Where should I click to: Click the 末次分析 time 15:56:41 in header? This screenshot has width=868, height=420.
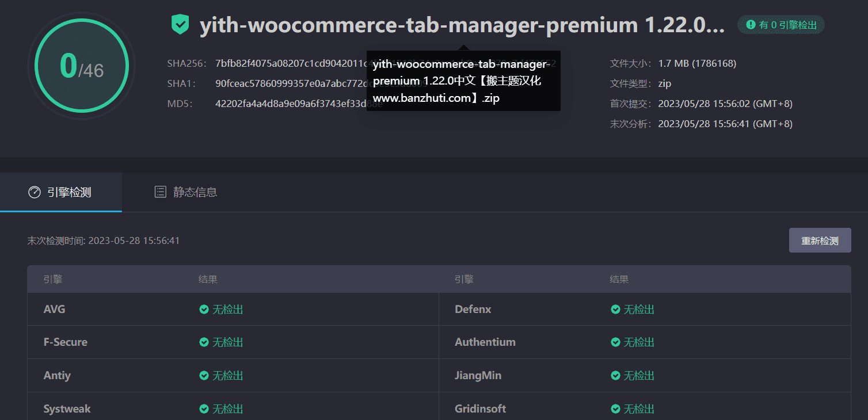[x=725, y=124]
